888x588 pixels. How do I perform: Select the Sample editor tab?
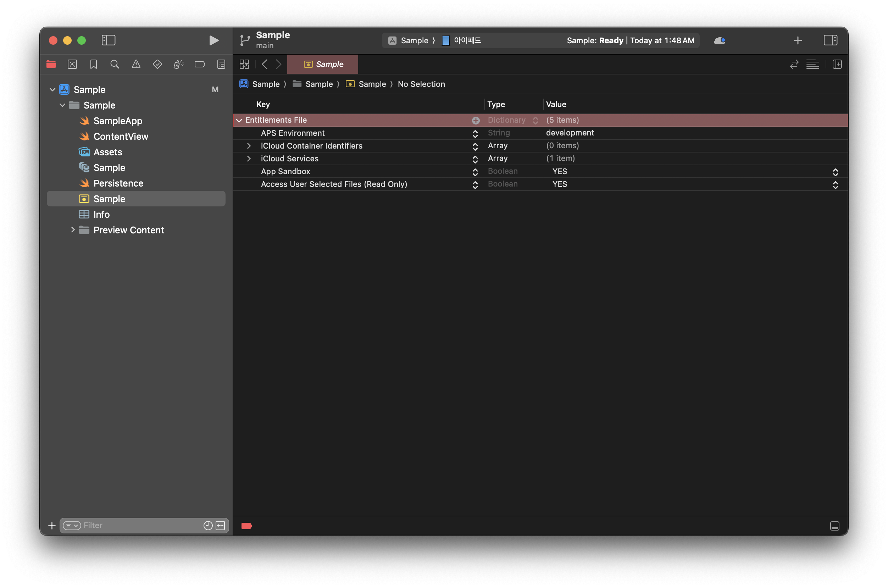323,65
